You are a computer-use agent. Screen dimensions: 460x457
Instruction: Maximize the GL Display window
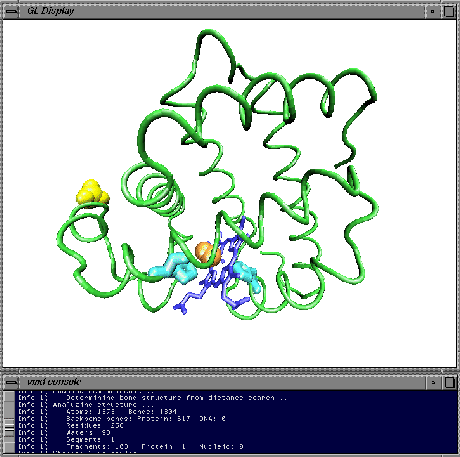[x=449, y=11]
